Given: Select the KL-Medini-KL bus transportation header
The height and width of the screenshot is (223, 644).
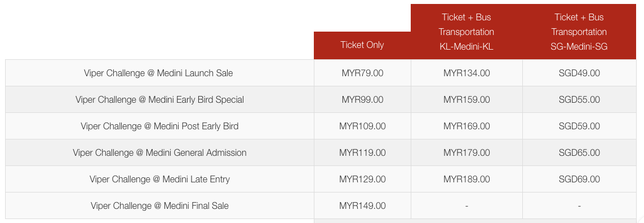Looking at the screenshot, I should (467, 32).
